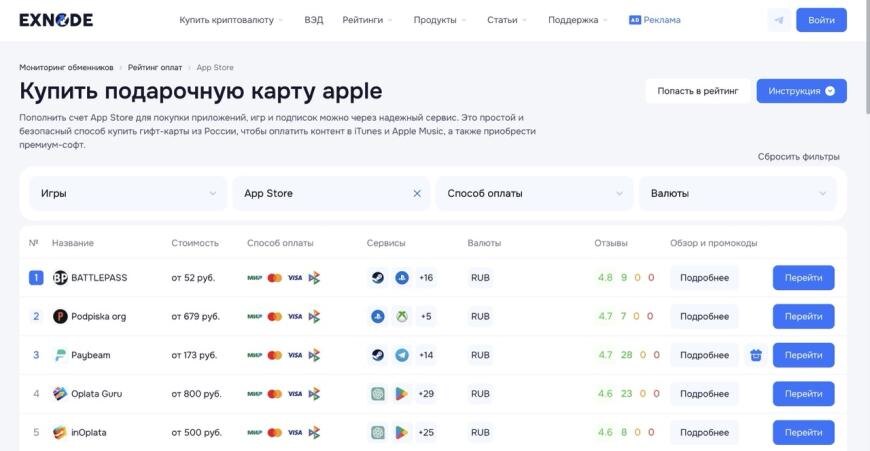Click the MIR payment icon in the BATTLEPASS row

255,278
